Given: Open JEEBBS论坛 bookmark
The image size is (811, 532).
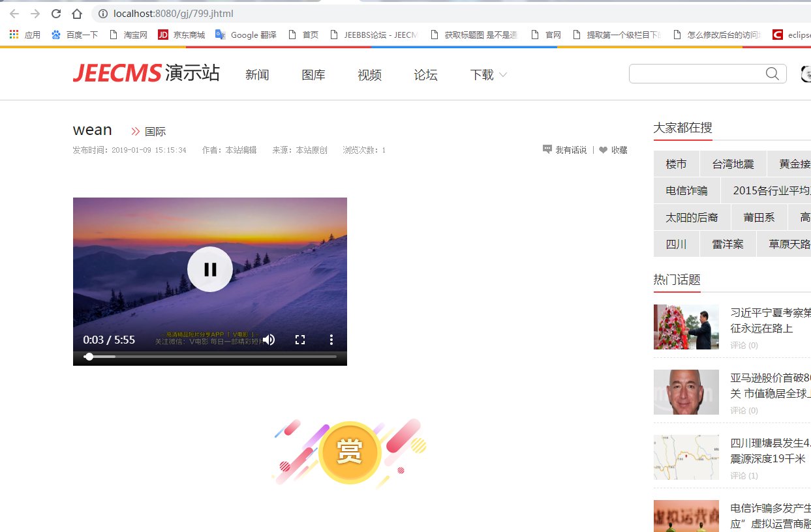Looking at the screenshot, I should 374,35.
